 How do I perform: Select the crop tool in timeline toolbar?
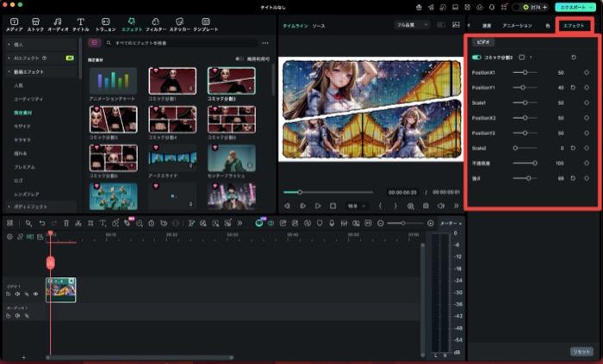(x=90, y=223)
